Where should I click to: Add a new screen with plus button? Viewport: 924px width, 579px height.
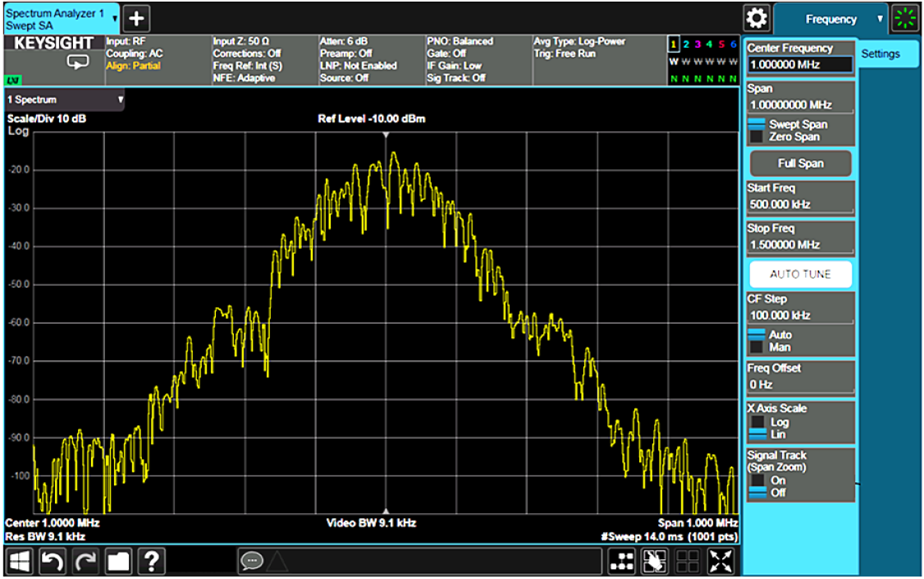(x=136, y=18)
